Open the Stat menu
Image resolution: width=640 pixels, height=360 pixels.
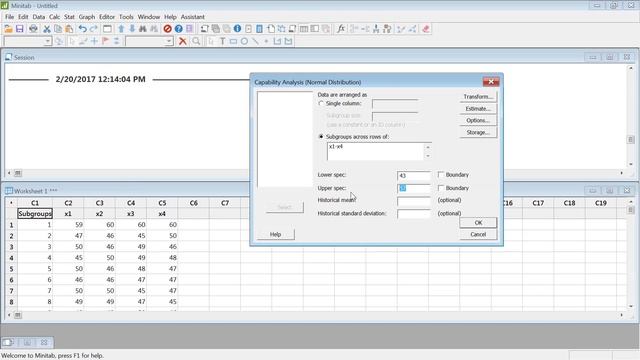pyautogui.click(x=69, y=17)
